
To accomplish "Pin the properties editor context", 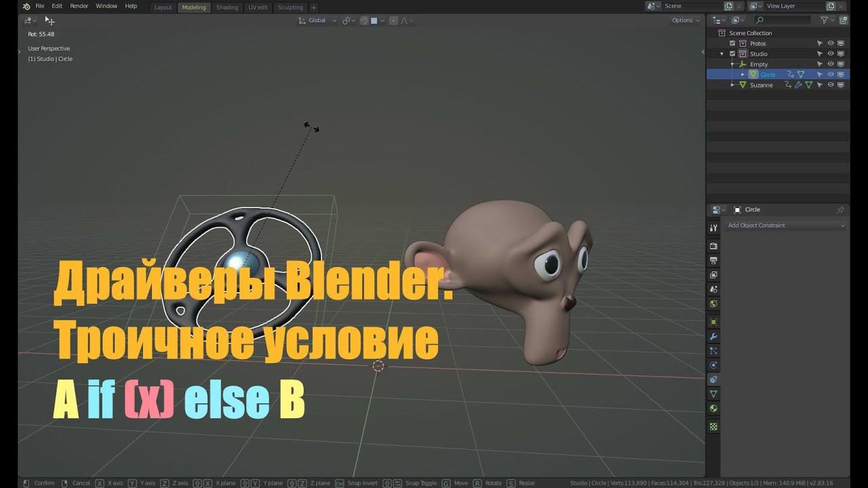I will [840, 210].
